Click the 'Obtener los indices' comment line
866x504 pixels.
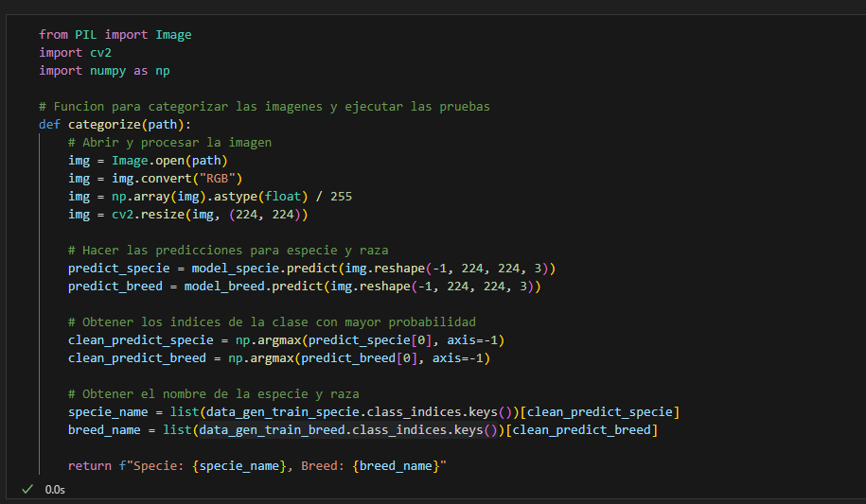click(272, 322)
